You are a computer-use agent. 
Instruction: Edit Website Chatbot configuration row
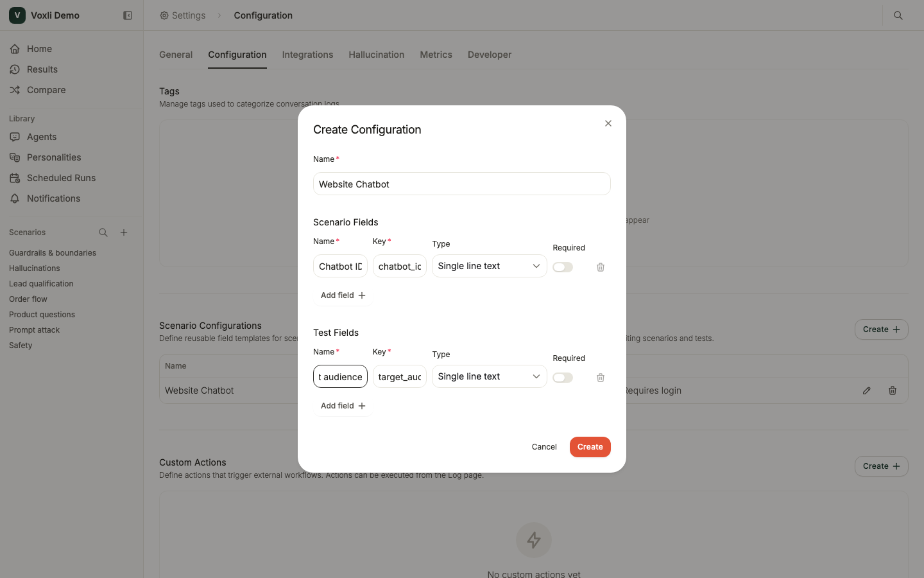click(867, 390)
